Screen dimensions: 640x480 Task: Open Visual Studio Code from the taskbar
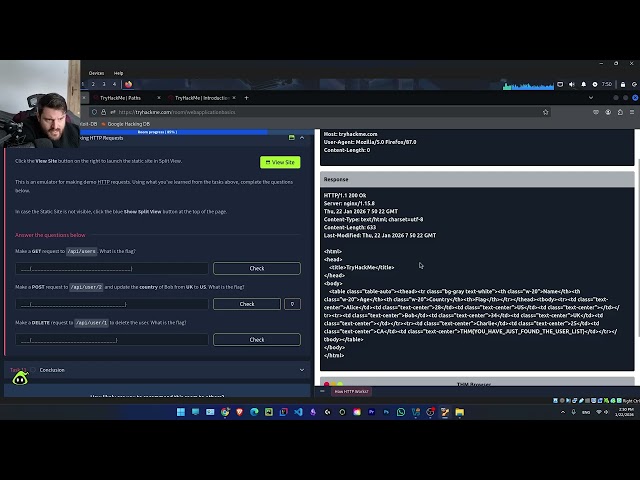point(298,412)
